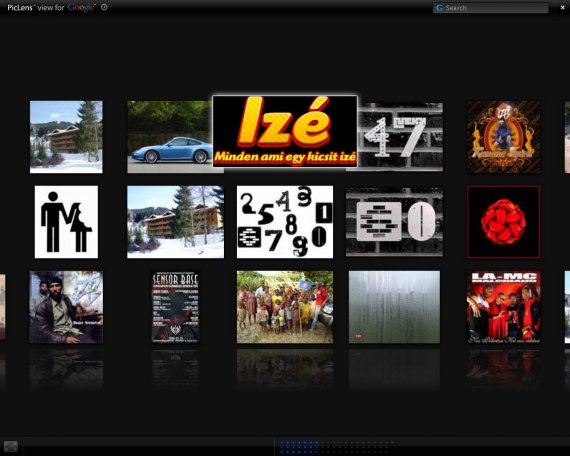This screenshot has width=570, height=456.
Task: Click the bottom-left view mode icon
Action: (11, 446)
